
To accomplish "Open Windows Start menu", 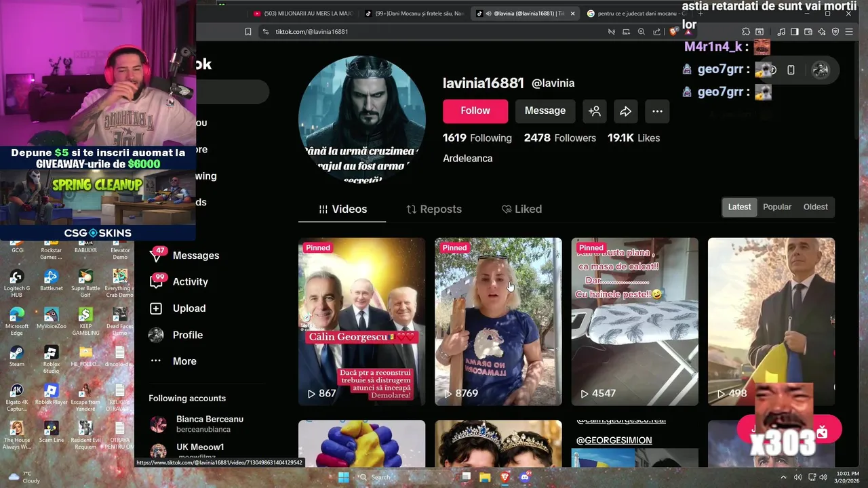I will pyautogui.click(x=344, y=477).
